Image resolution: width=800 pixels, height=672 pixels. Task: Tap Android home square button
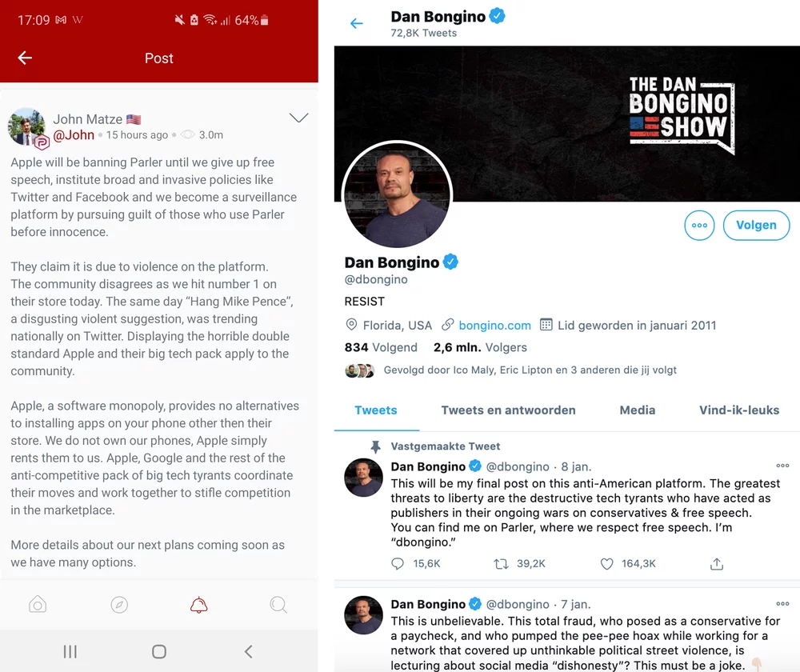[x=159, y=651]
